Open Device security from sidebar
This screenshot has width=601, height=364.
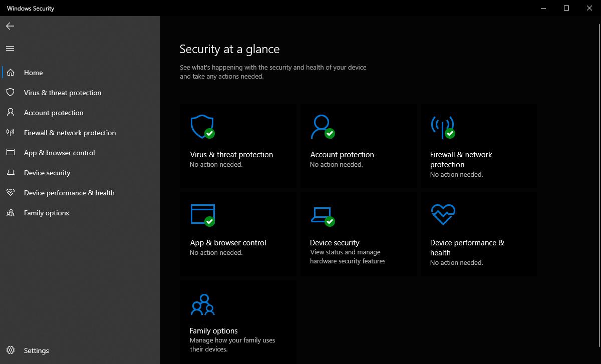[80, 173]
